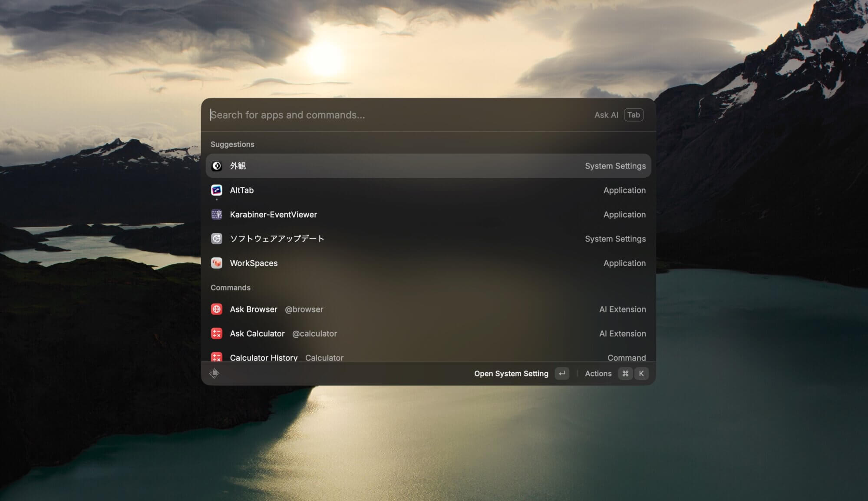
Task: Open the Actions menu
Action: [x=598, y=374]
